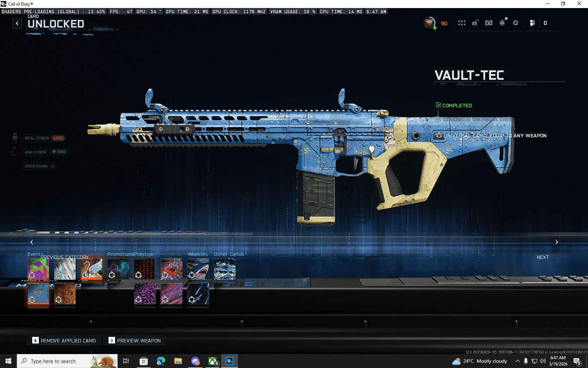Open the player profile emblem avatar
The height and width of the screenshot is (368, 588).
pos(429,23)
